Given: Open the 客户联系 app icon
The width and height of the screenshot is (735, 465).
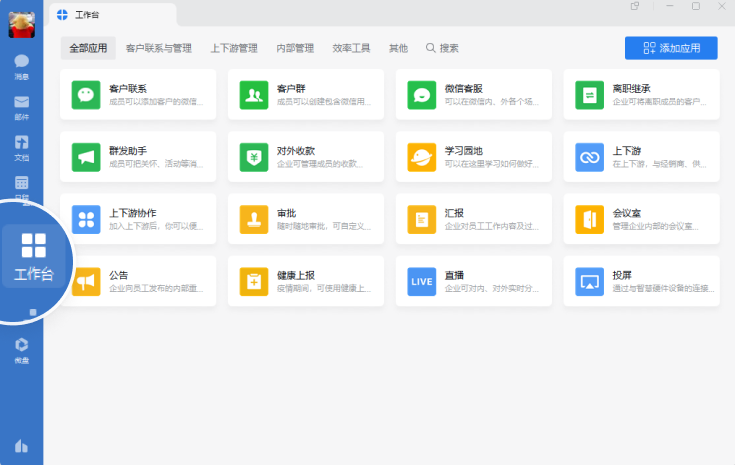Looking at the screenshot, I should tap(86, 95).
